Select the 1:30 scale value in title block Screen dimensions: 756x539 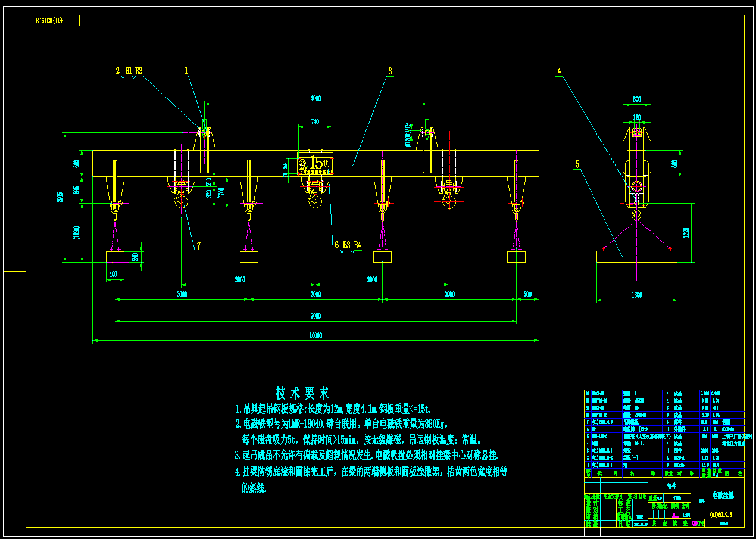coord(686,515)
